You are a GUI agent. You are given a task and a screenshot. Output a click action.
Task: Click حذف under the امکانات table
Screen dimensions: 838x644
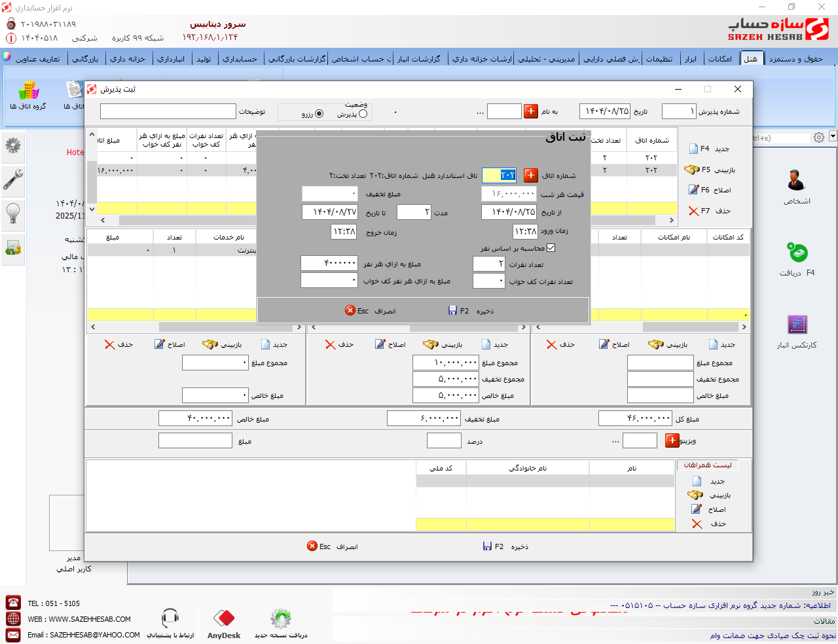[x=561, y=344]
